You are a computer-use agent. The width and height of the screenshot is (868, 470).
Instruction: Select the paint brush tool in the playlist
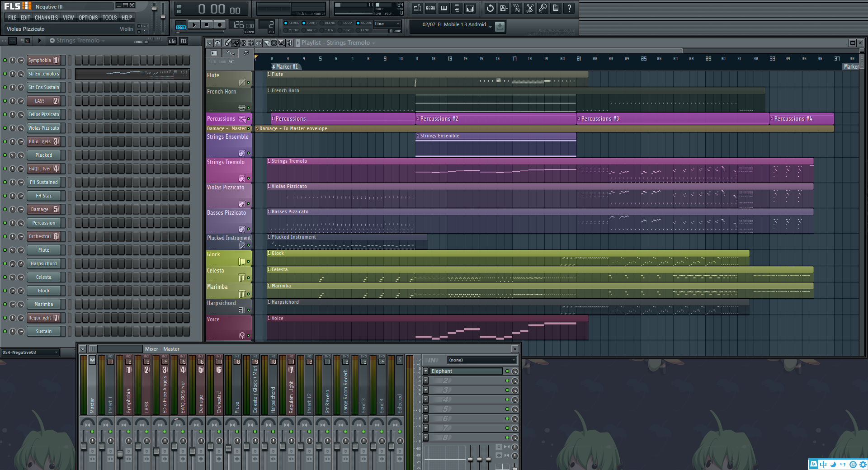236,43
